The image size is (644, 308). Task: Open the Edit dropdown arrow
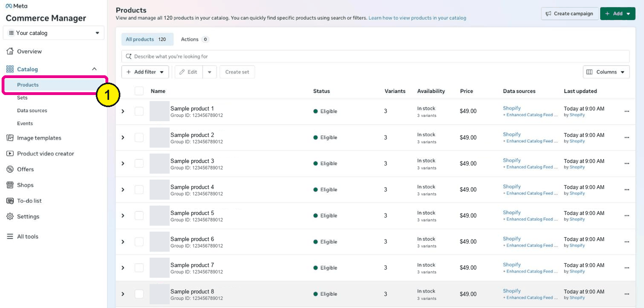(x=210, y=72)
